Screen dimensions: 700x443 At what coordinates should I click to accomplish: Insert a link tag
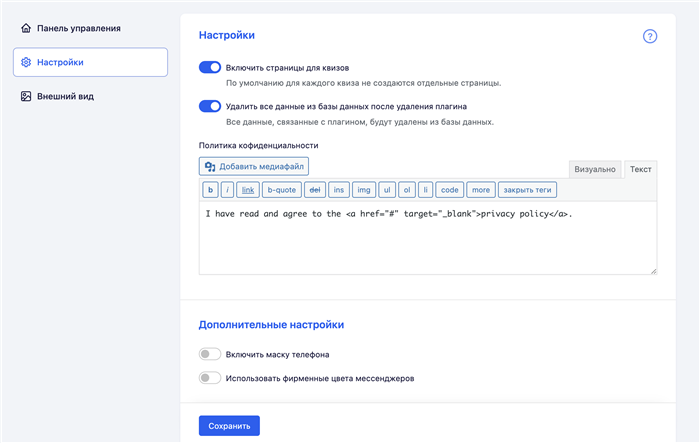click(x=248, y=190)
